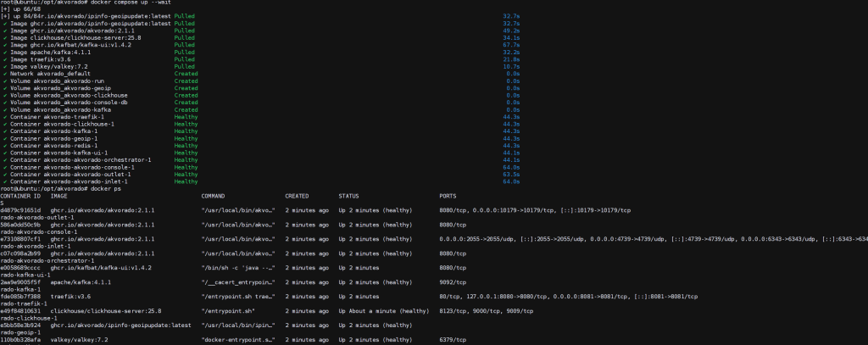Screen dimensions: 868x345
Task: Click the STATUS column header
Action: coord(350,195)
